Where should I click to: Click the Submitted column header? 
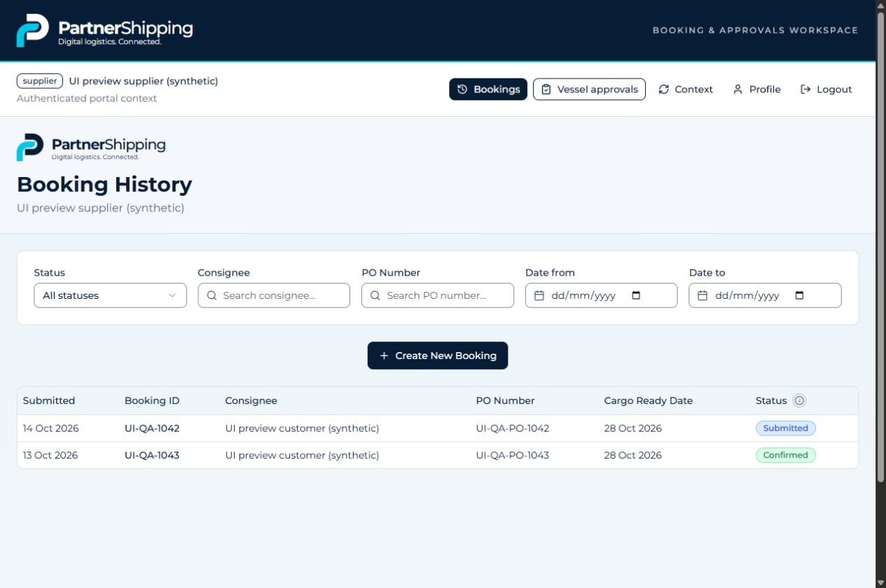49,401
